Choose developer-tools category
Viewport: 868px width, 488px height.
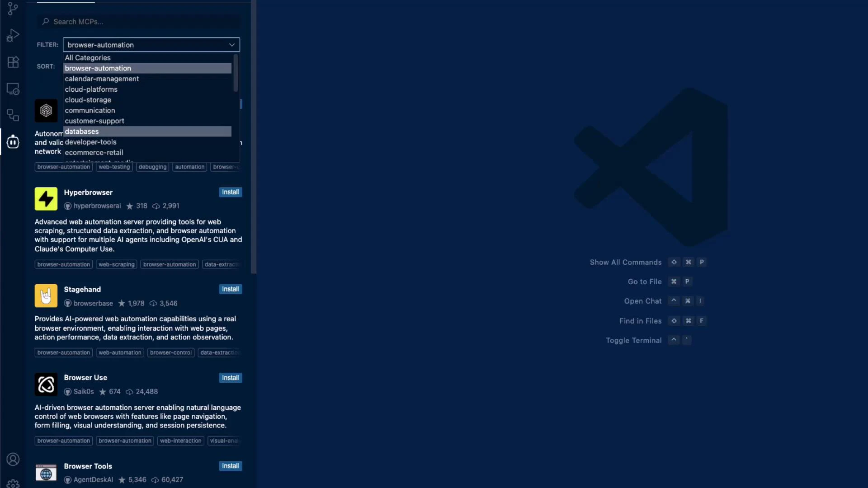point(148,142)
